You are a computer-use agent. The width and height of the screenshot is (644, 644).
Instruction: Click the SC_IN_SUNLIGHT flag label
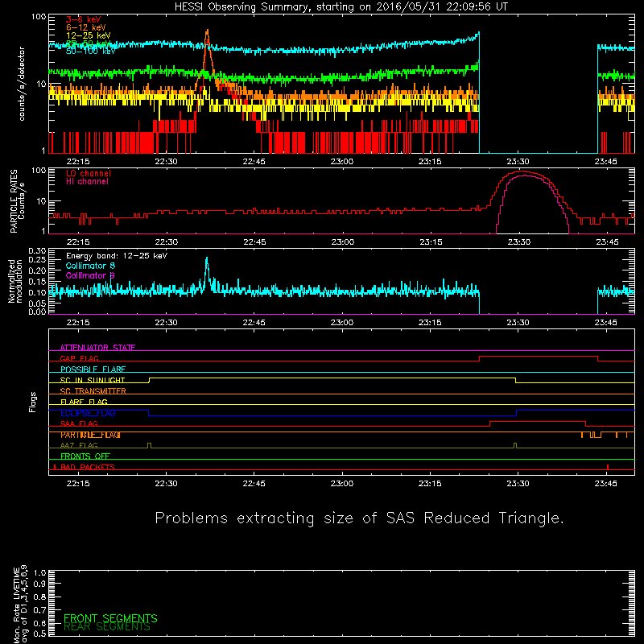93,380
